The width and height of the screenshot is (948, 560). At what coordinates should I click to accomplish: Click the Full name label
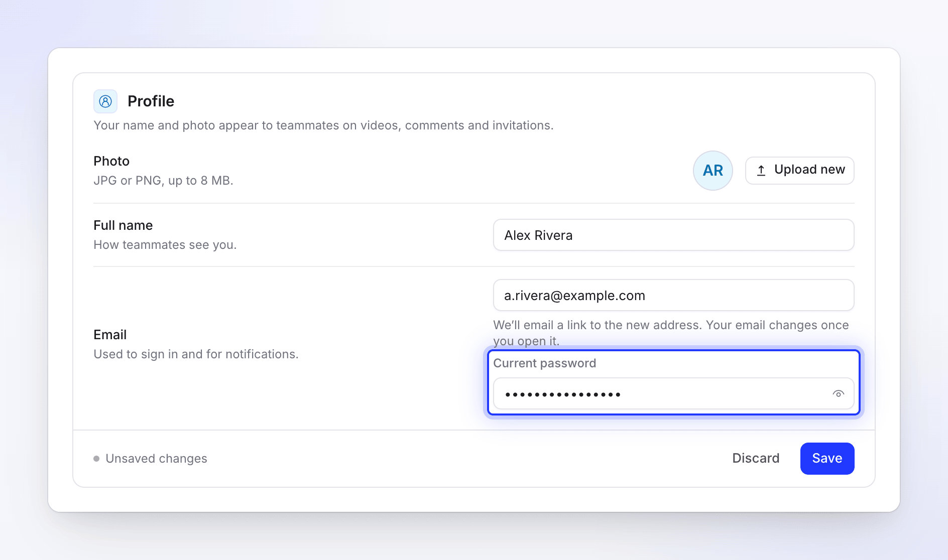(123, 225)
